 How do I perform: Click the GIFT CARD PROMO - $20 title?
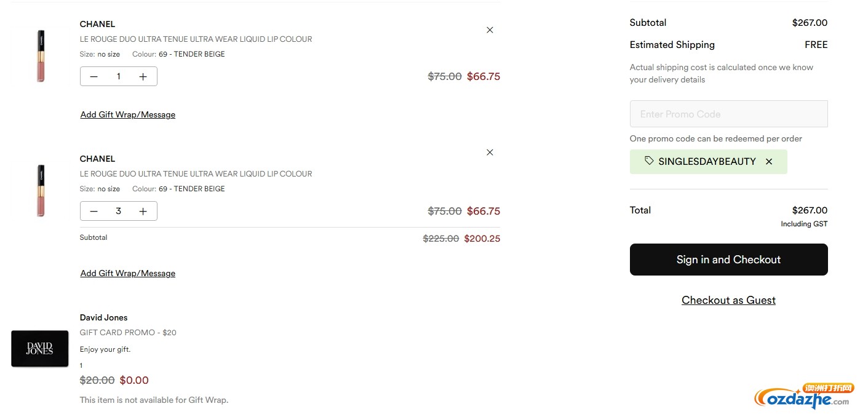[x=128, y=333]
